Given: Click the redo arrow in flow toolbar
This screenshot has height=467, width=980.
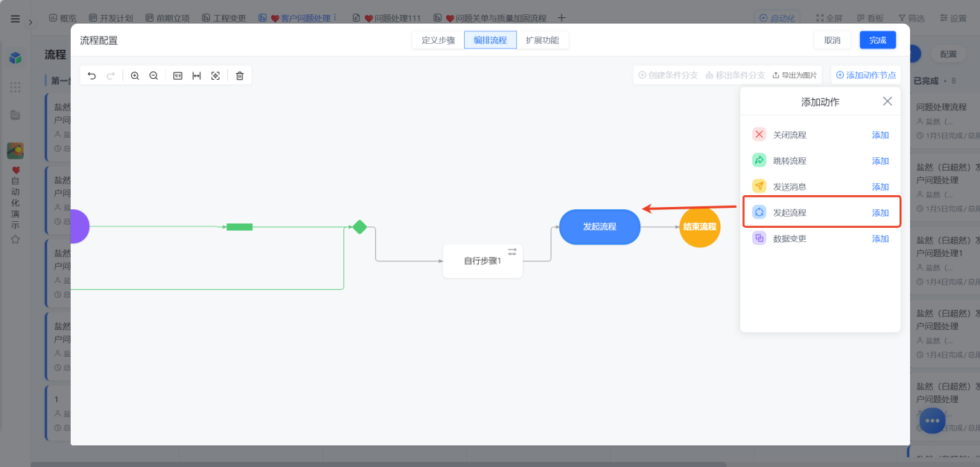Looking at the screenshot, I should (111, 75).
